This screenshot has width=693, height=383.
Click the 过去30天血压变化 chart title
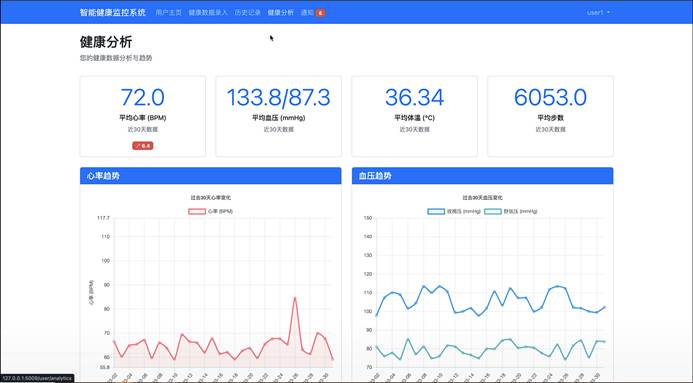coord(482,197)
